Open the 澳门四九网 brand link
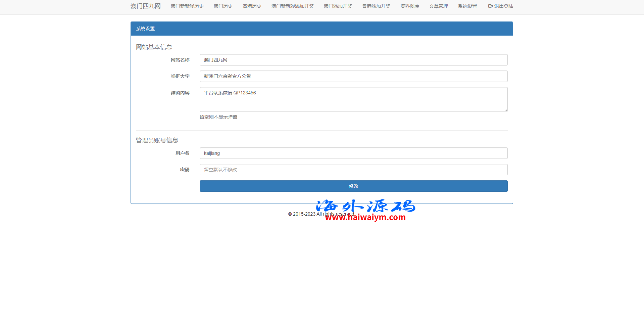 click(x=145, y=6)
